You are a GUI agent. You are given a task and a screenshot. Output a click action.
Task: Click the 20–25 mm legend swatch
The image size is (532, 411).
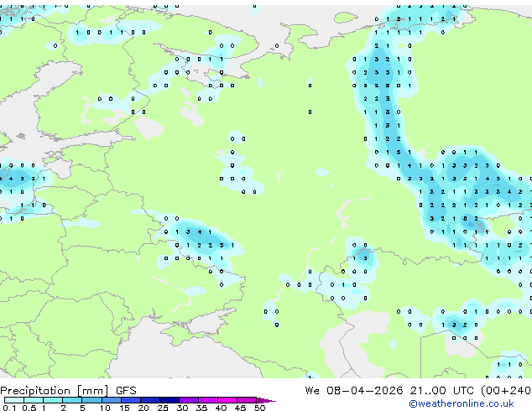[149, 400]
